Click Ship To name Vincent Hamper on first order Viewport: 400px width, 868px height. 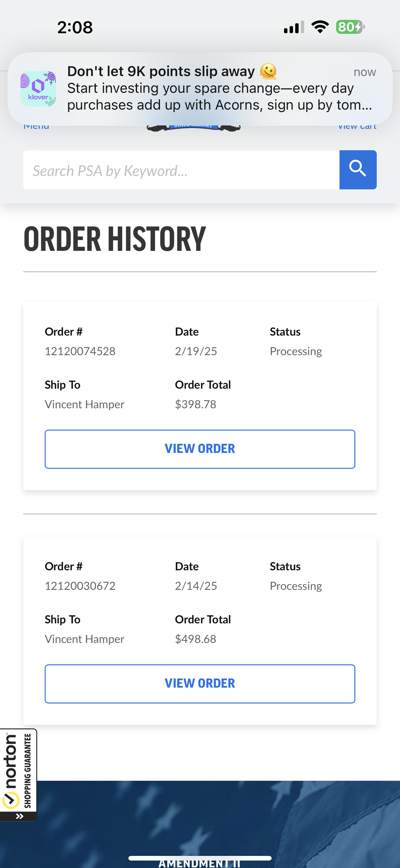[84, 404]
